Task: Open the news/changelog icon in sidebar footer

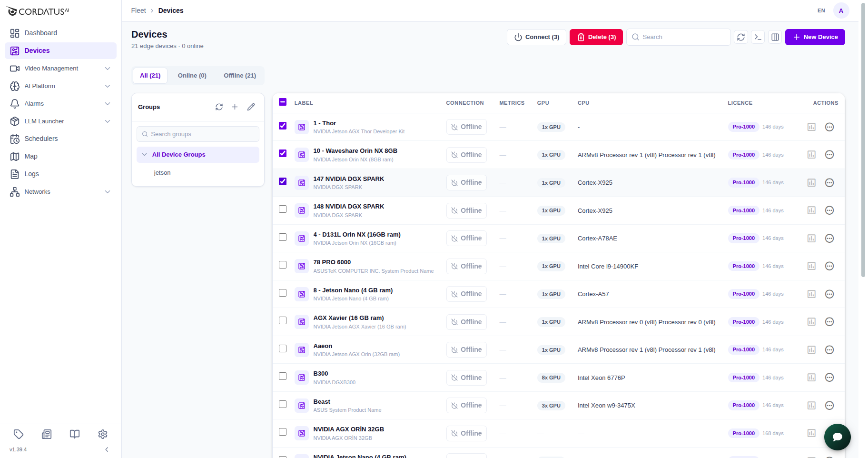Action: pyautogui.click(x=47, y=434)
